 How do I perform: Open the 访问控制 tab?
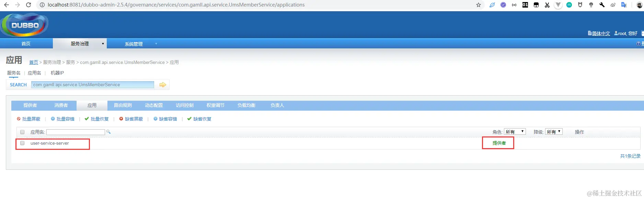(x=185, y=105)
